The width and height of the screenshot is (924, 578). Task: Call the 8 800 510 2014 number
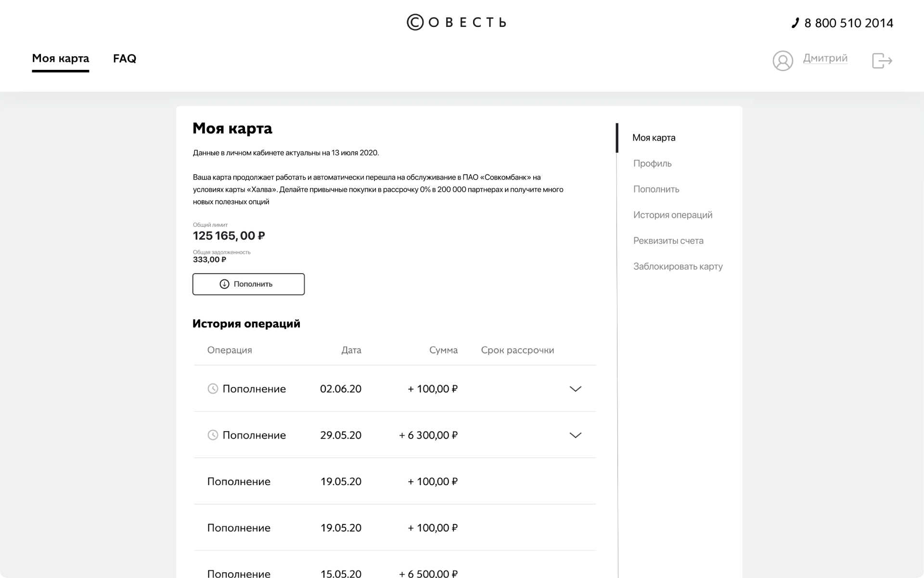pyautogui.click(x=848, y=23)
